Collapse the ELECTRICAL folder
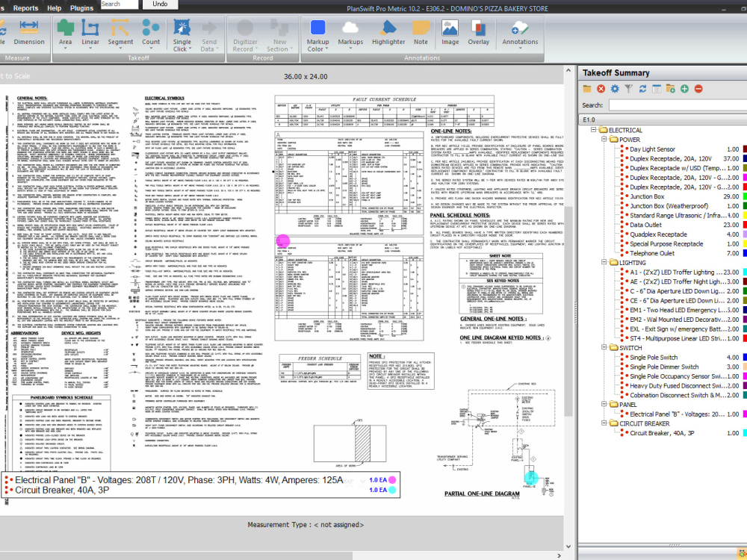The height and width of the screenshot is (560, 747). click(594, 129)
